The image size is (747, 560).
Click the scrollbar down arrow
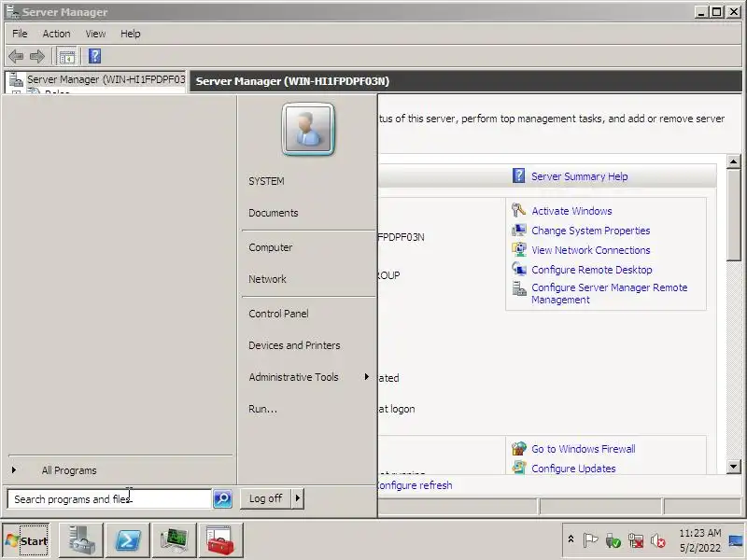pos(734,467)
